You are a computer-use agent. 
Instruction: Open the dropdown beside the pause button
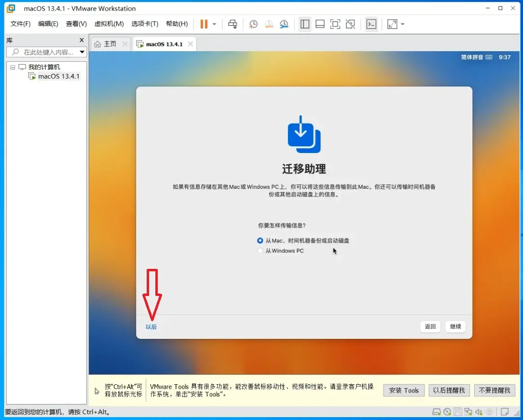coord(214,24)
